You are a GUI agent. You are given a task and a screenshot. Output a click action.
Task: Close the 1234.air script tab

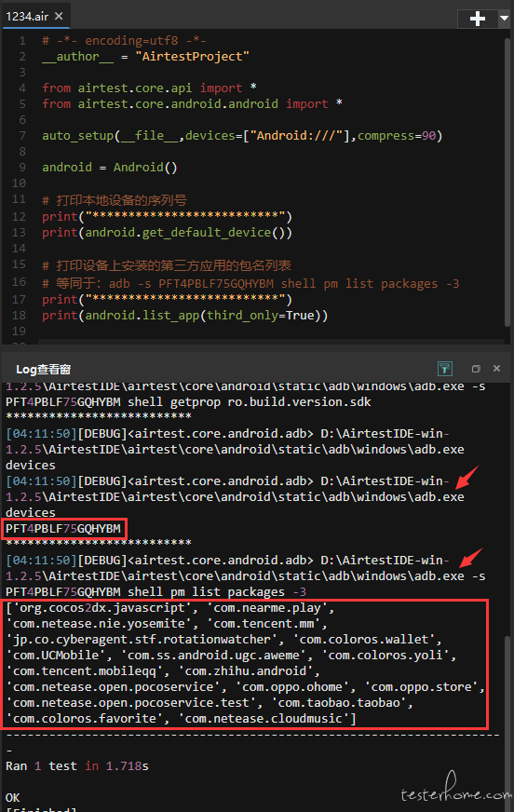(59, 16)
